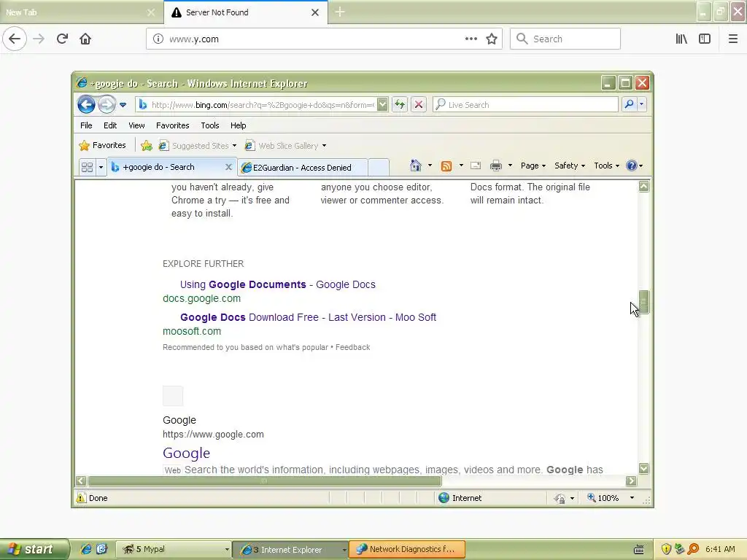The height and width of the screenshot is (560, 747).
Task: Click the Windows start button
Action: (34, 549)
